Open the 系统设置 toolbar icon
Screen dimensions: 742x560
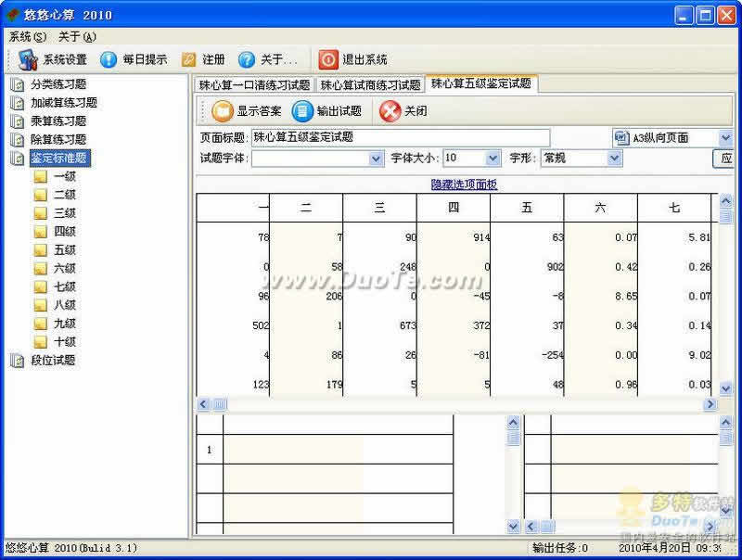(x=28, y=59)
